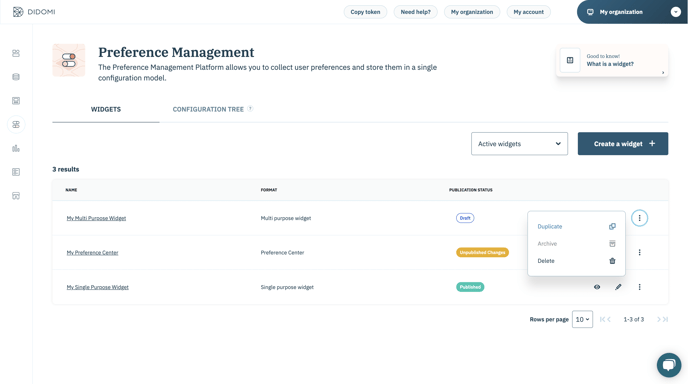Switch to the Widgets tab
This screenshot has width=688, height=384.
tap(106, 109)
